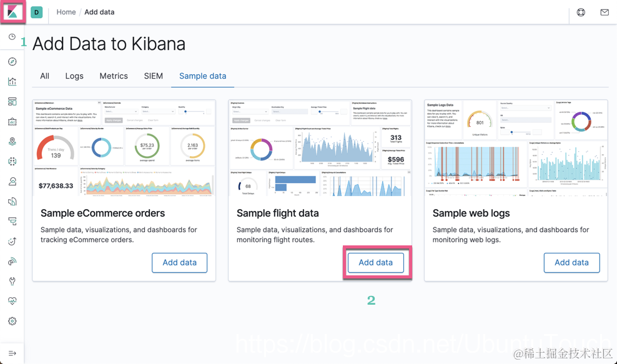This screenshot has width=617, height=364.
Task: Select the Sample data tab
Action: pos(203,76)
